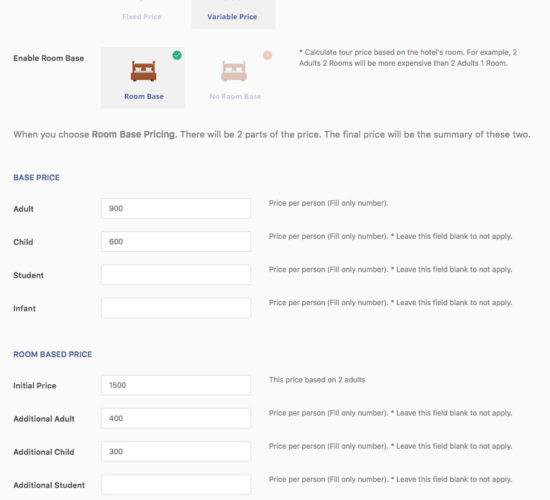
Task: Click the Additional Adult price field
Action: point(176,418)
